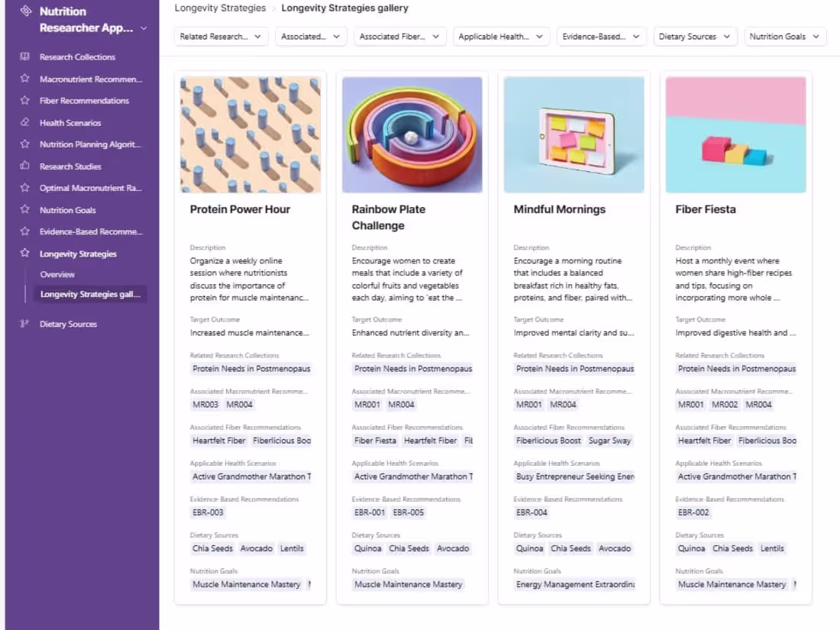Viewport: 840px width, 630px height.
Task: Open the Associated... filter dropdown
Action: (311, 37)
